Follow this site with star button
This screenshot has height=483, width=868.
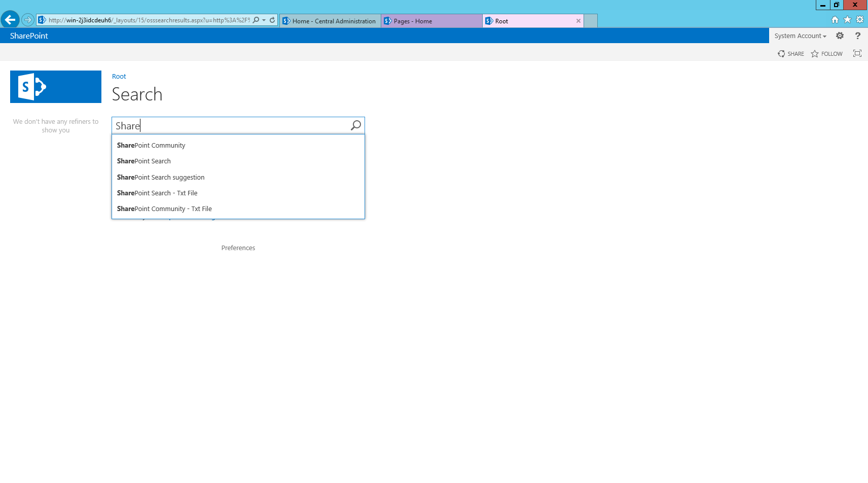pos(826,54)
